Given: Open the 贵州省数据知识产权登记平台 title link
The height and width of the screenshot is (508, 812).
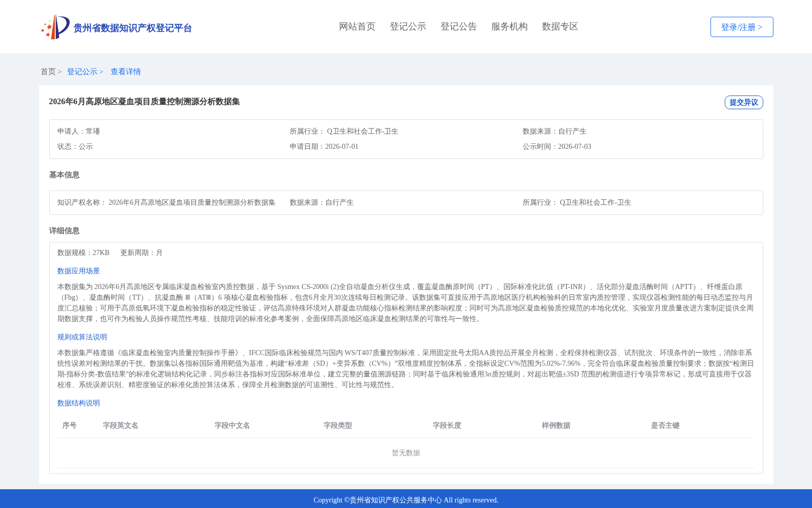Looking at the screenshot, I should tap(132, 28).
